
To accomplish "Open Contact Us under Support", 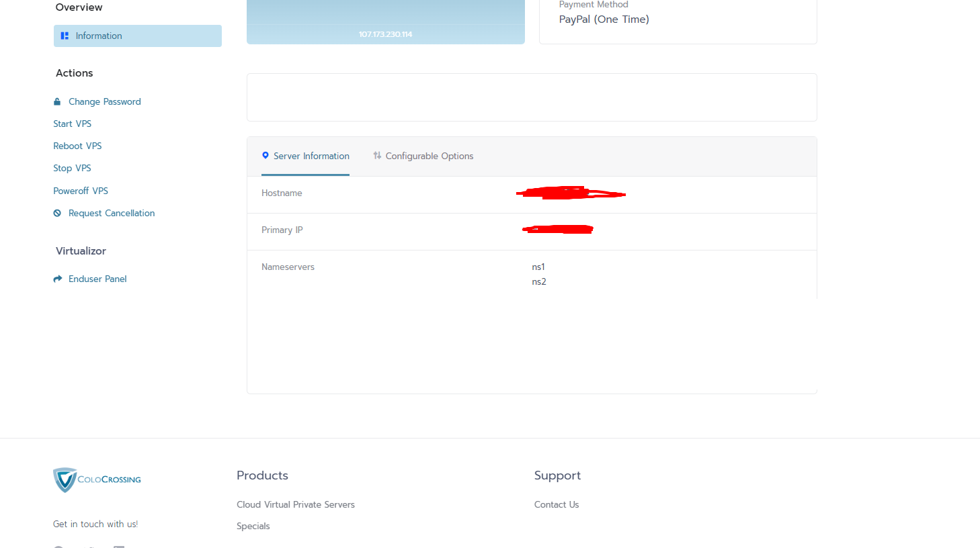I will coord(556,504).
